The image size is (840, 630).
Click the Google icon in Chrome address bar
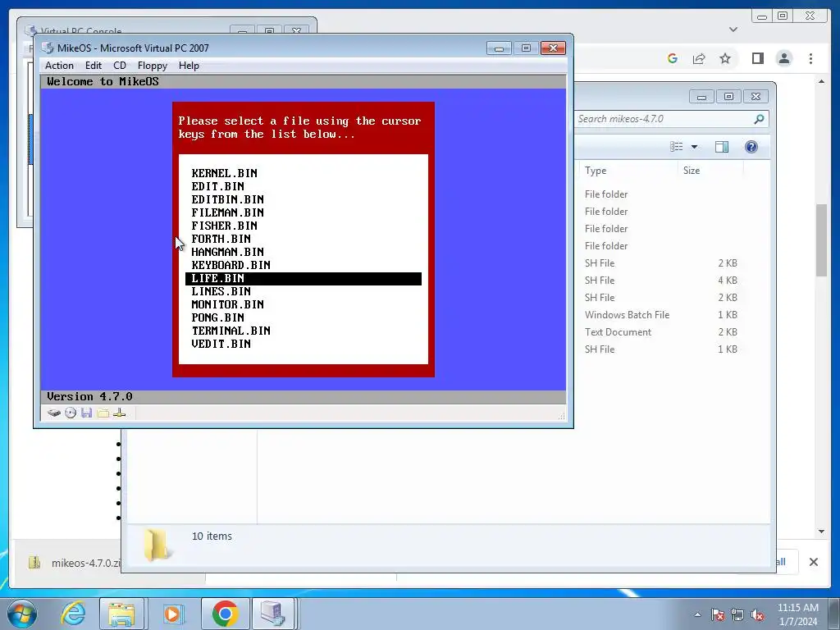pos(673,58)
